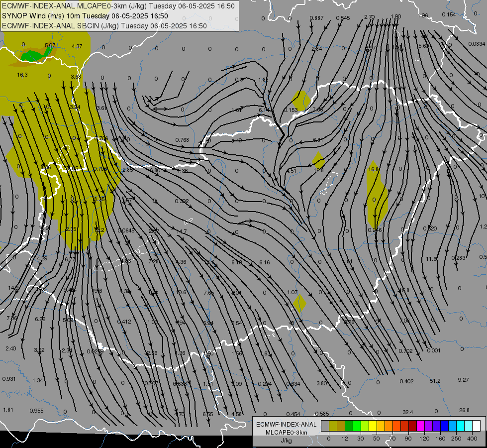The image size is (487, 448).
Task: Click the legend tick label 30
Action: (x=361, y=439)
